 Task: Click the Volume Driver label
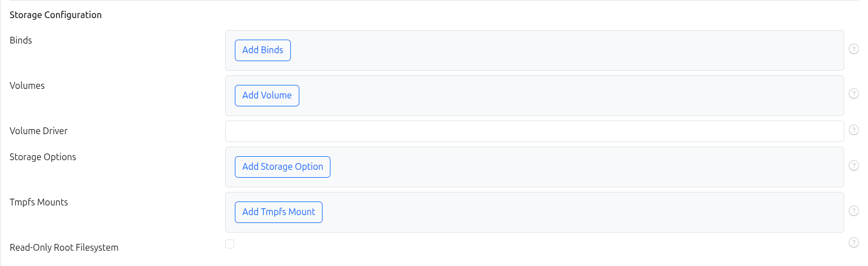pos(38,131)
